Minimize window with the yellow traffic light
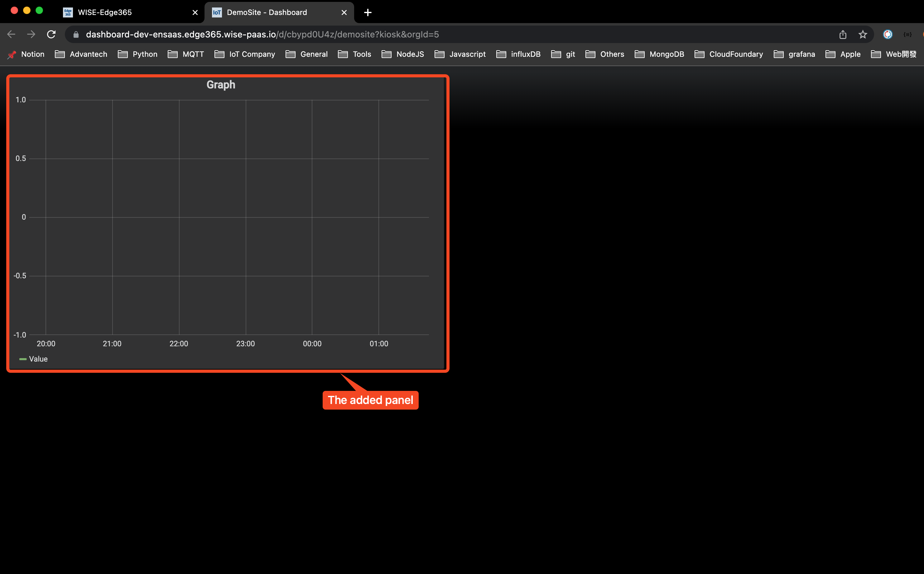 pos(26,10)
